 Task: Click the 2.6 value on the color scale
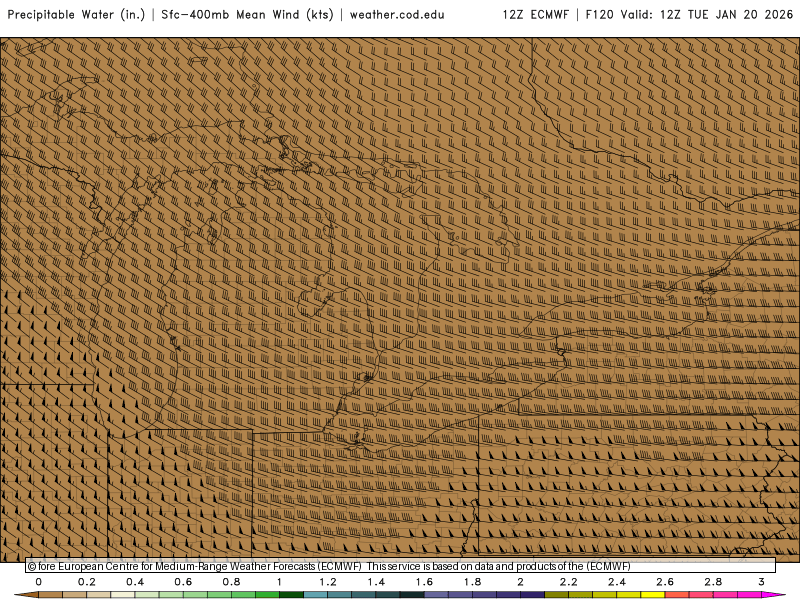665,582
